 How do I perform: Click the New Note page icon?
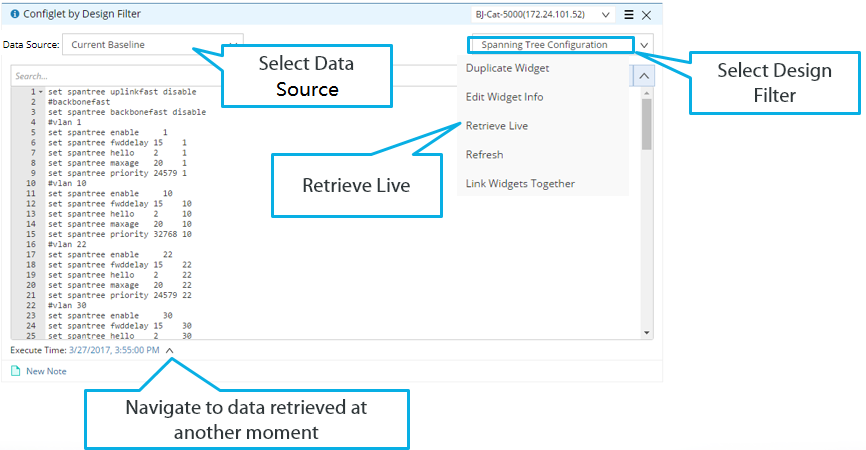pyautogui.click(x=15, y=371)
